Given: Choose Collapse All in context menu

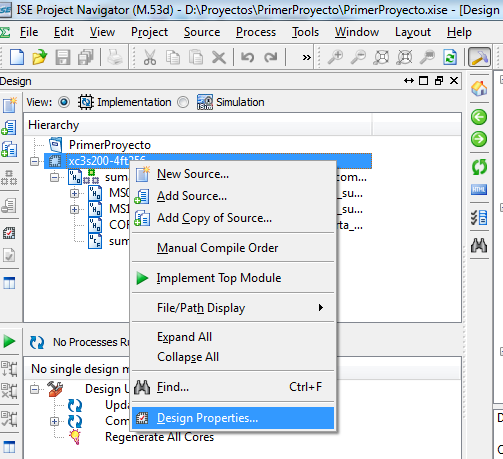Looking at the screenshot, I should [233, 357].
